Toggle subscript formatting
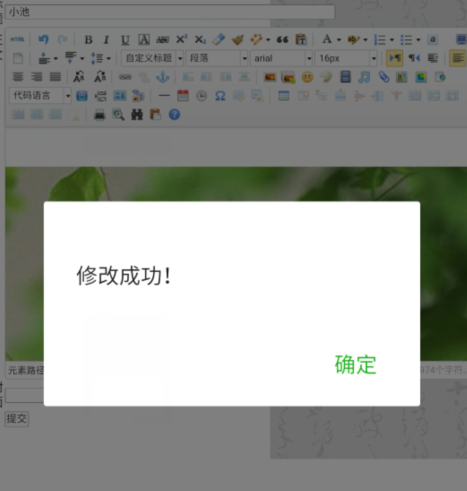Image resolution: width=467 pixels, height=491 pixels. coord(200,40)
